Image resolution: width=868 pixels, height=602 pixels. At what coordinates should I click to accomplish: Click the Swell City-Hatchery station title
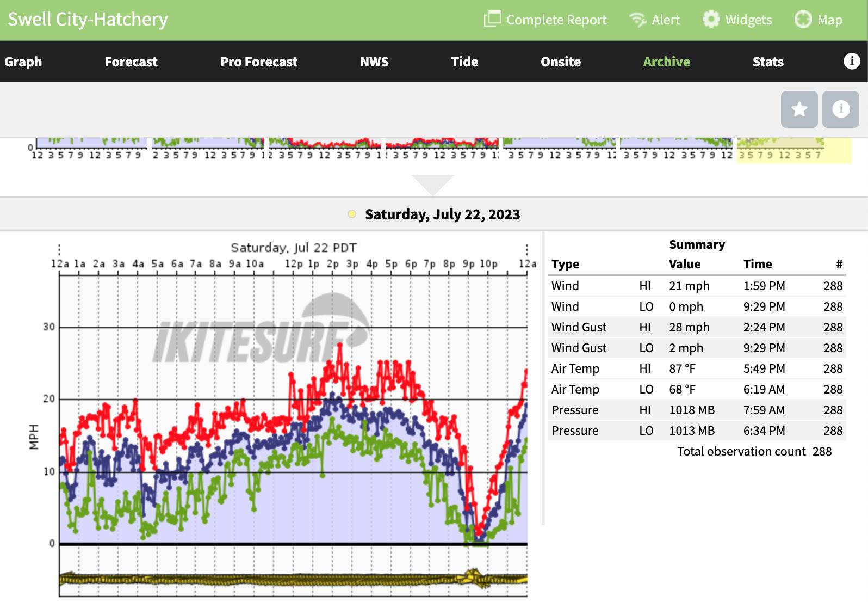[88, 20]
